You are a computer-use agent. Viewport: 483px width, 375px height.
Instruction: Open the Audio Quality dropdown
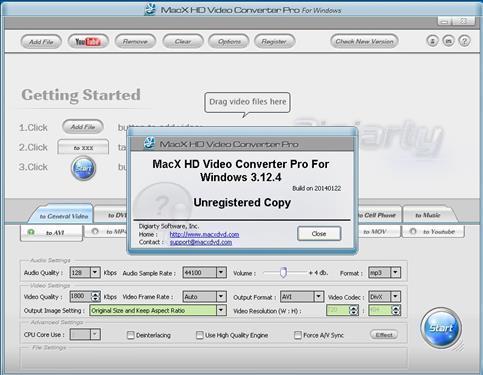(x=95, y=273)
